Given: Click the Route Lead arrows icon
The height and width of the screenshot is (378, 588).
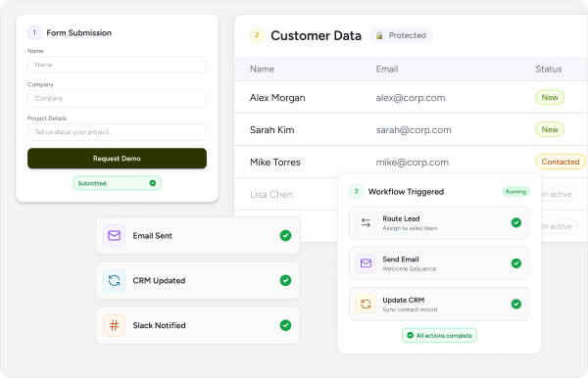Looking at the screenshot, I should pos(366,223).
